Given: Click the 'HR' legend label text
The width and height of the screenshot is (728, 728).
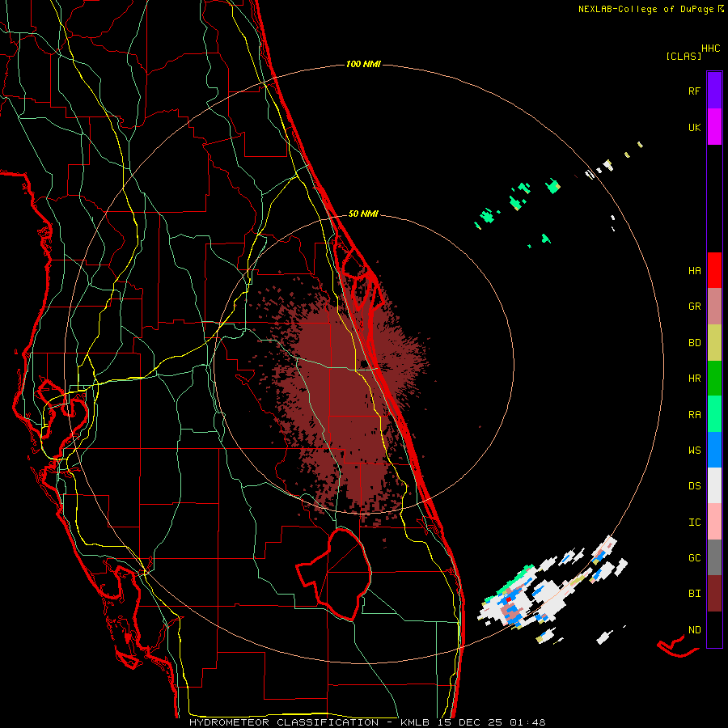Looking at the screenshot, I should click(694, 379).
